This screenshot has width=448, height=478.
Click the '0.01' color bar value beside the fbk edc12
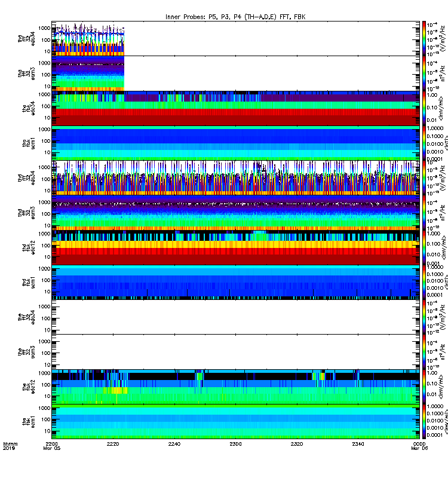[432, 394]
